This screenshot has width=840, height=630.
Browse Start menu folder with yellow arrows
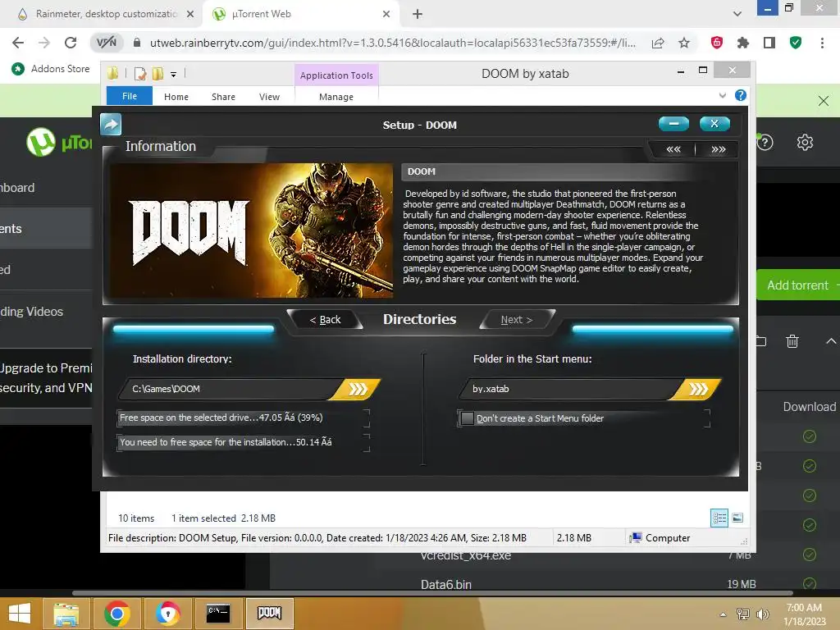coord(697,389)
